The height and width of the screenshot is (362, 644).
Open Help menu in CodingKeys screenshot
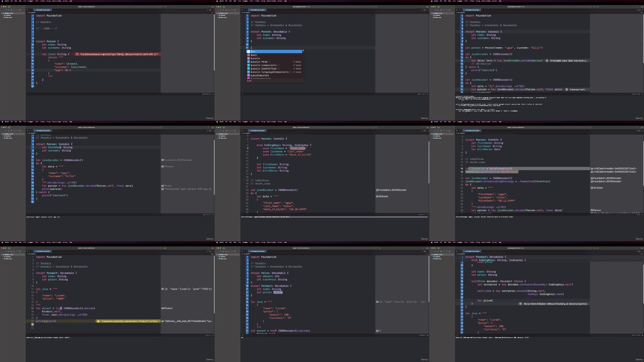pos(286,122)
